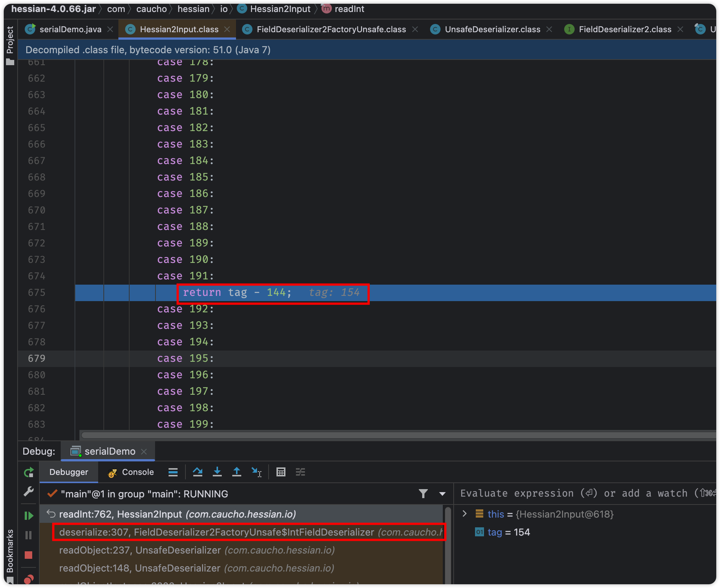Click Step Over in the debugger toolbar

tap(198, 472)
